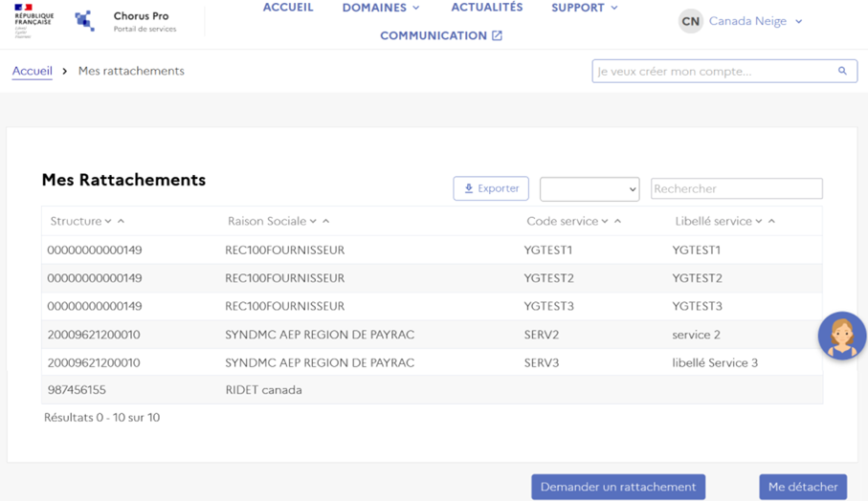The image size is (868, 501).
Task: Expand the Support menu
Action: coord(584,8)
